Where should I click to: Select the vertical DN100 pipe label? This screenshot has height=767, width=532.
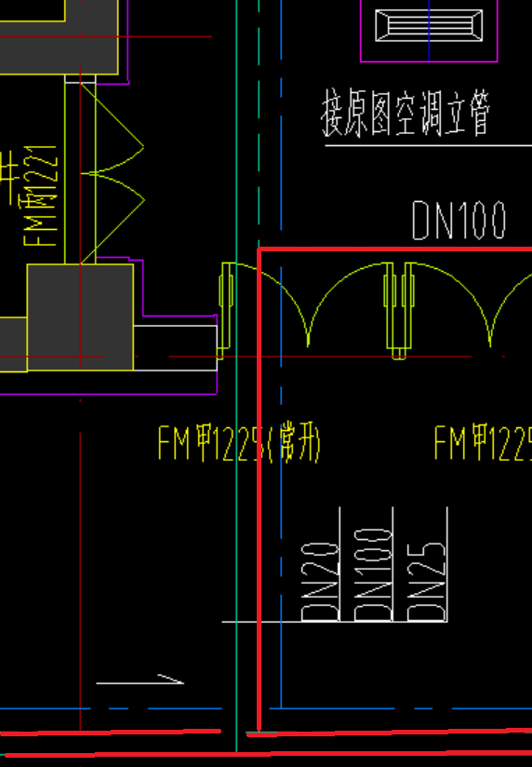pyautogui.click(x=373, y=573)
